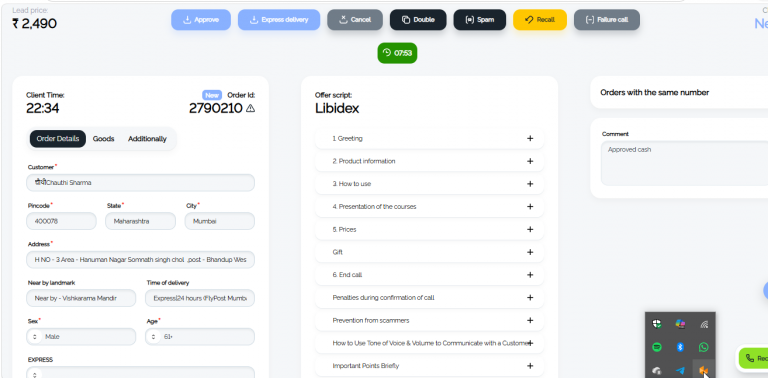Open WhatsApp from the tray popup

point(704,347)
